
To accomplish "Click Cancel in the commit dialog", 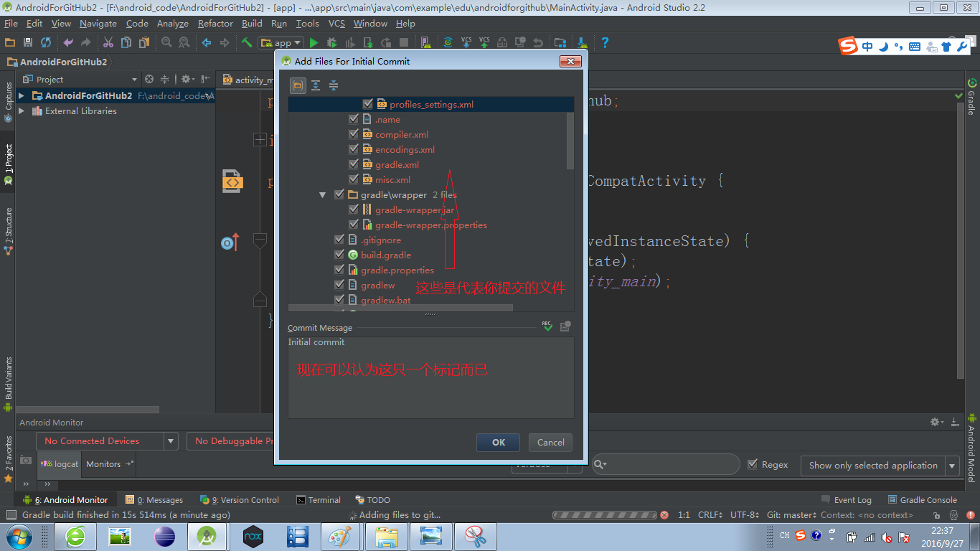I will [550, 442].
